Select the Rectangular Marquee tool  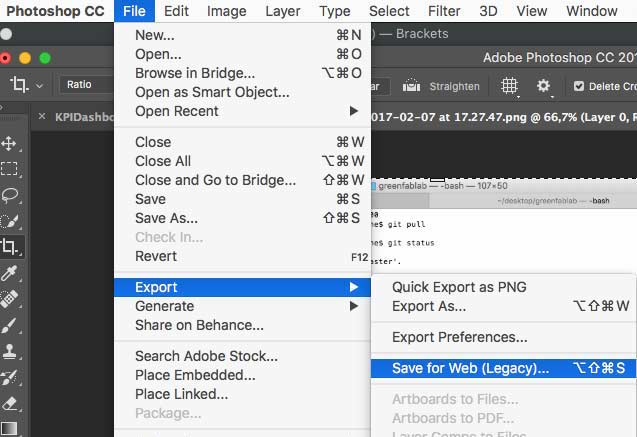(x=10, y=169)
